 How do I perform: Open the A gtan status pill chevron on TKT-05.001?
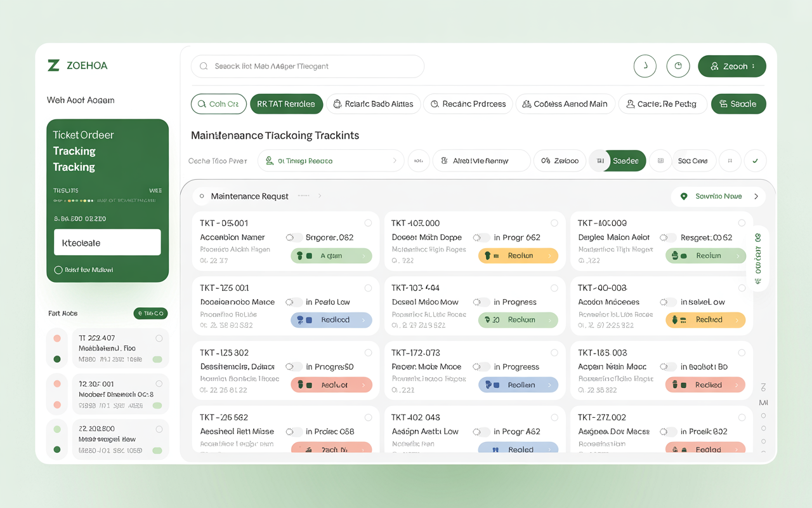click(363, 256)
